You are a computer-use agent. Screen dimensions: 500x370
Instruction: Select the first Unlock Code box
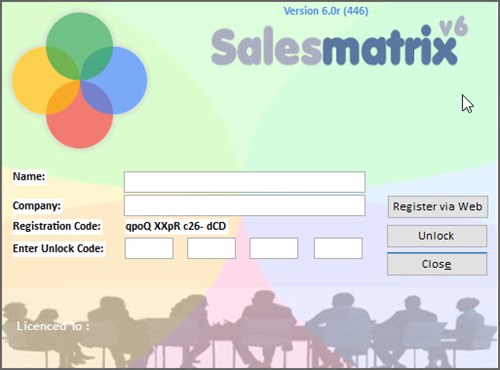coord(149,248)
